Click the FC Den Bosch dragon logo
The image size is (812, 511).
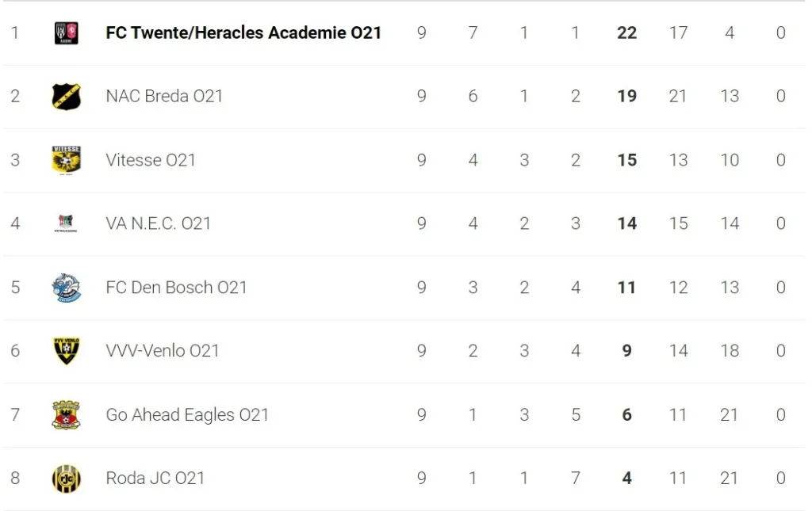(67, 288)
